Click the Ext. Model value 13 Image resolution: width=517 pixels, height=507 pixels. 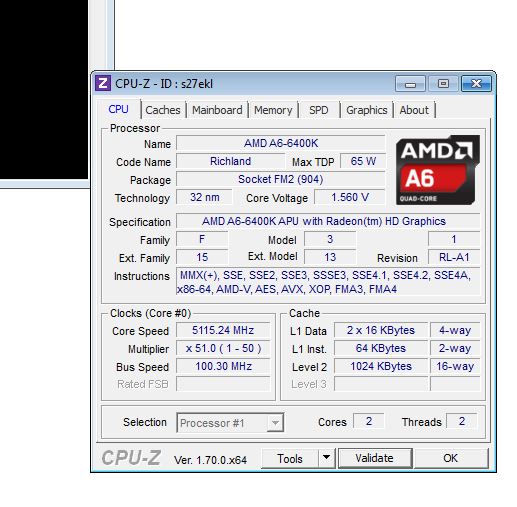click(330, 257)
